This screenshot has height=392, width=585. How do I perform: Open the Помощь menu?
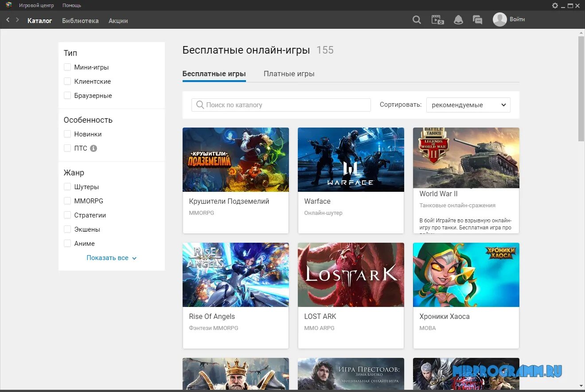click(72, 5)
